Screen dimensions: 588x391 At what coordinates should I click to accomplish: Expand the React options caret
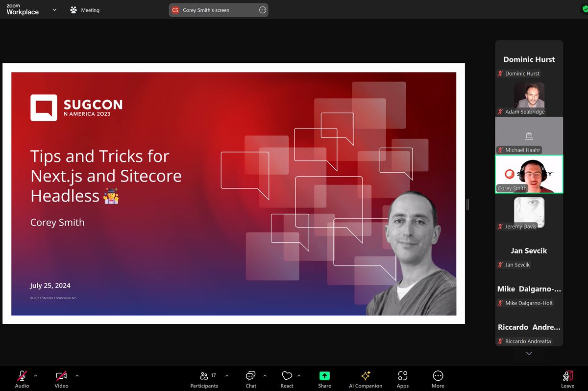click(299, 376)
